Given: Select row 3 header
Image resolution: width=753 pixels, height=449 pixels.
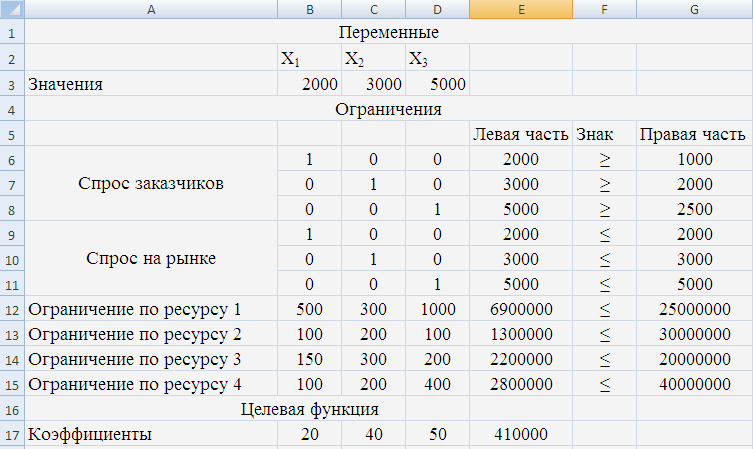Looking at the screenshot, I should 12,84.
